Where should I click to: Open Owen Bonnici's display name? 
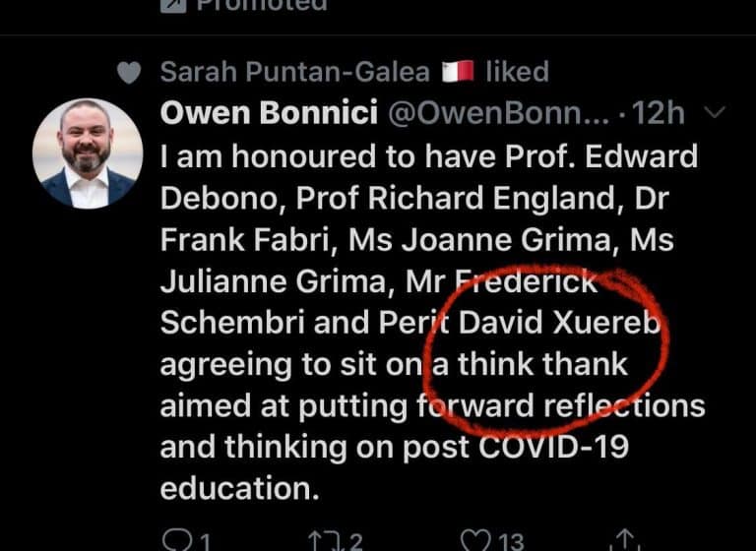click(x=269, y=114)
